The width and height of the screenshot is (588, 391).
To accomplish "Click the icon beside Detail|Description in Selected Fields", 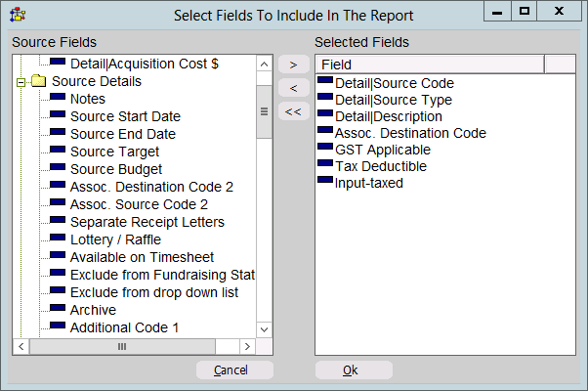I will [x=325, y=113].
